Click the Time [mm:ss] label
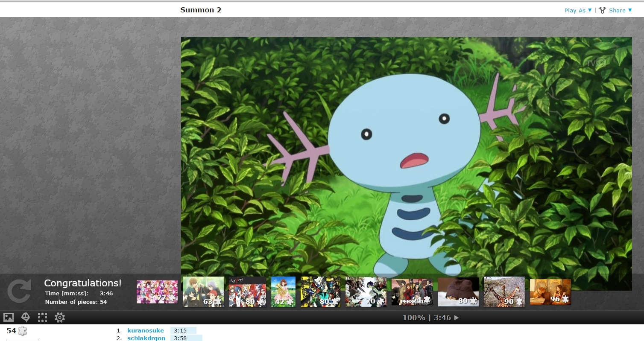The image size is (644, 341). point(67,293)
